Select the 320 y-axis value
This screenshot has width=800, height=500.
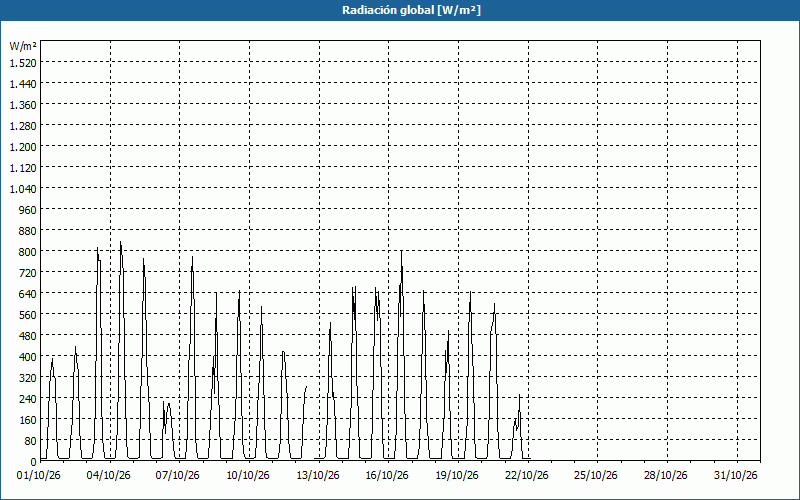28,378
